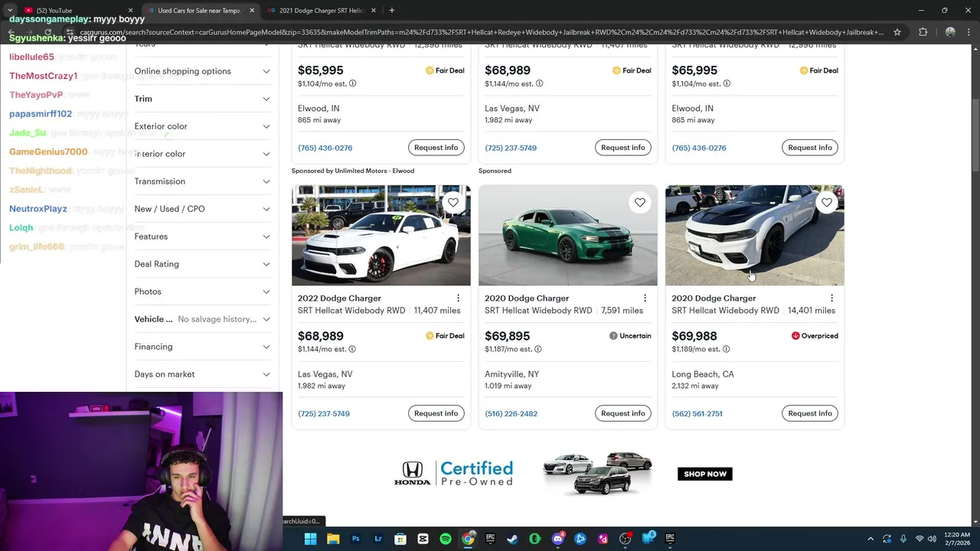Open Chrome profile avatar menu
Screen dimensions: 980x551
[x=950, y=32]
